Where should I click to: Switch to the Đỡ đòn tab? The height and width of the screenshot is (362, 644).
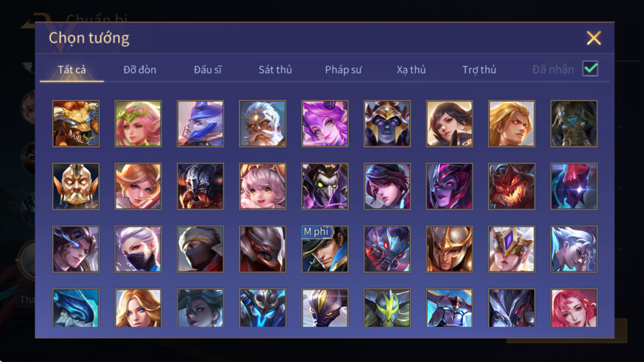[x=140, y=70]
